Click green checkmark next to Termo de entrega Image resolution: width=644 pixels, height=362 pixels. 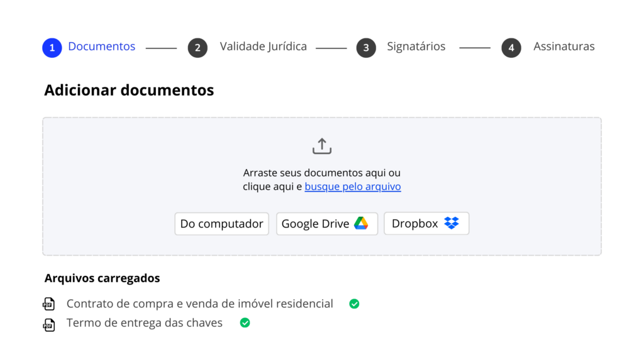click(245, 323)
